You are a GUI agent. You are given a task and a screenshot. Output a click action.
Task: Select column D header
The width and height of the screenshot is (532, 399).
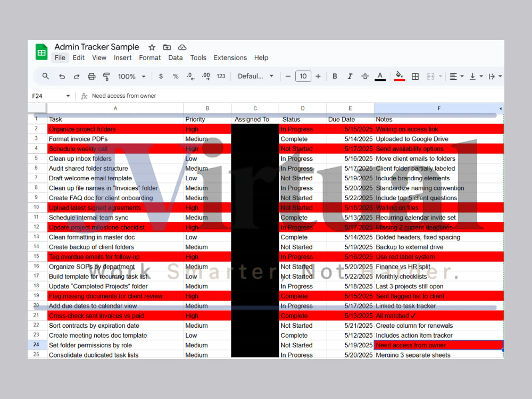click(x=303, y=108)
